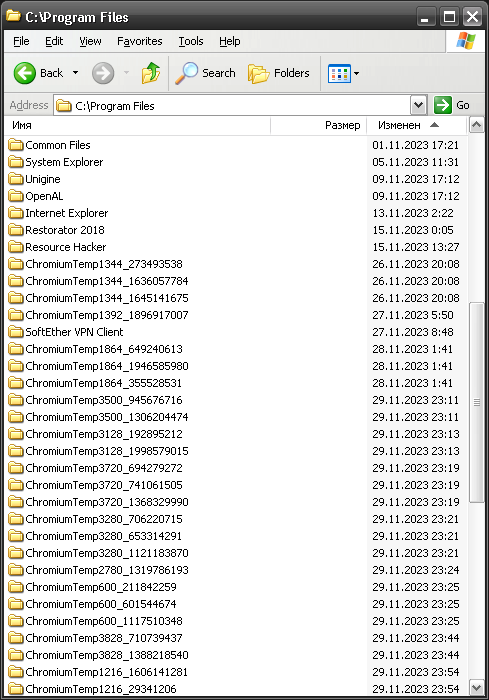Screen dimensions: 489x700
Task: Select ChromiumTemp1344_1645141675 folder icon
Action: [x=16, y=298]
